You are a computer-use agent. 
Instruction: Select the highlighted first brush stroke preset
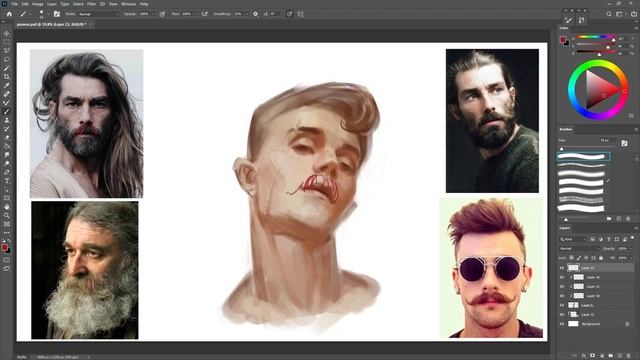point(583,156)
